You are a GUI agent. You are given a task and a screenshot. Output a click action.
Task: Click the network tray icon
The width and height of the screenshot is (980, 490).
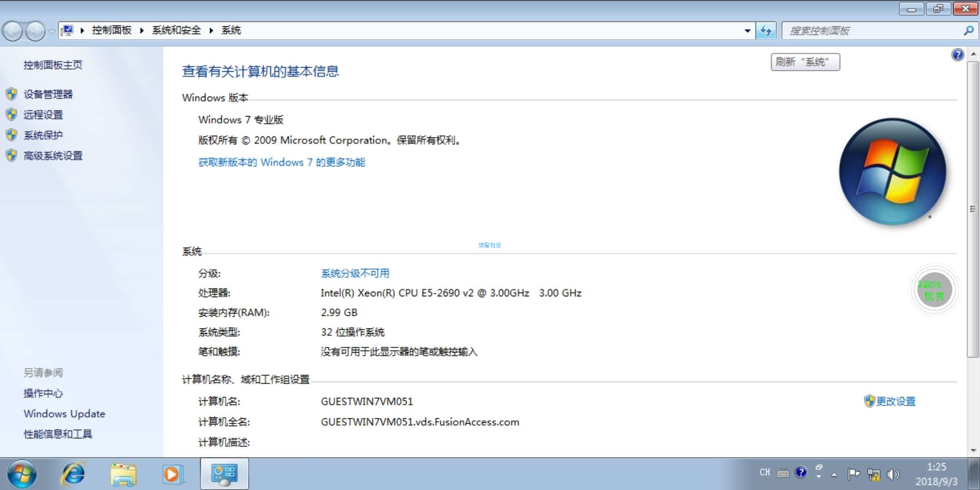click(873, 475)
